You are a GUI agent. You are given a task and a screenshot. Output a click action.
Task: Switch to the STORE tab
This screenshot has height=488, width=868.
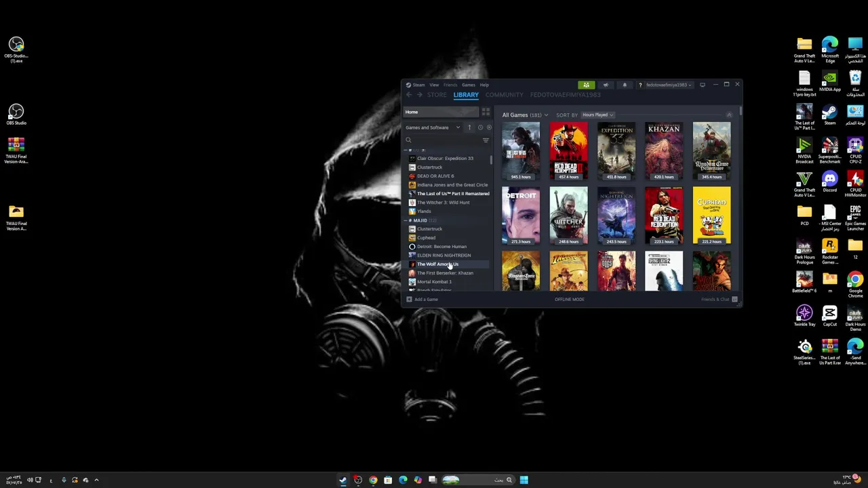(x=437, y=95)
